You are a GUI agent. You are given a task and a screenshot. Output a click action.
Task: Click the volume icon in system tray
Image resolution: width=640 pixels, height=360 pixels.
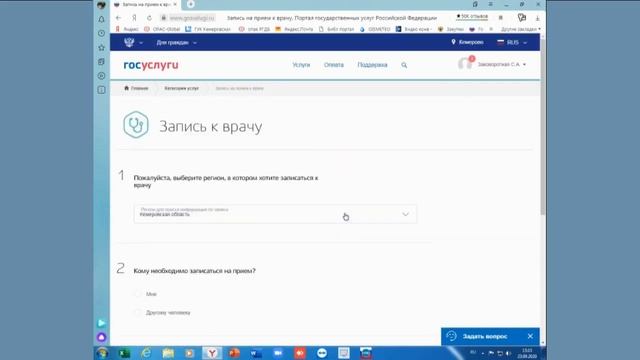(x=509, y=353)
